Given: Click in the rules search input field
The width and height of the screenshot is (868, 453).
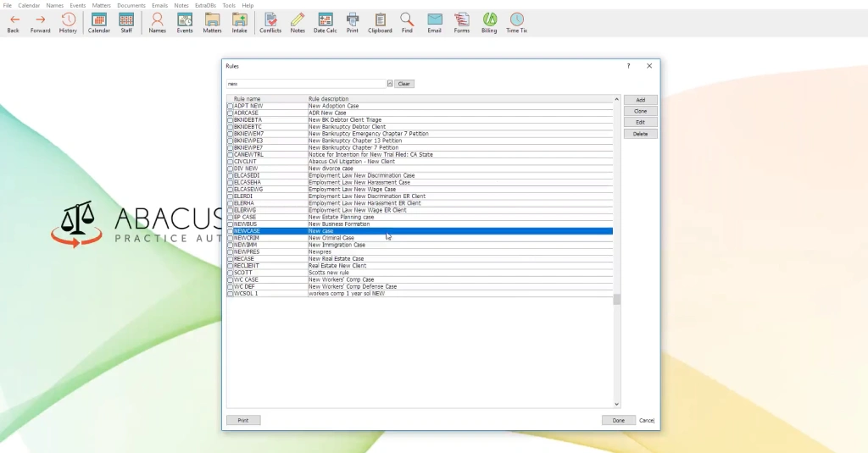Looking at the screenshot, I should (306, 84).
